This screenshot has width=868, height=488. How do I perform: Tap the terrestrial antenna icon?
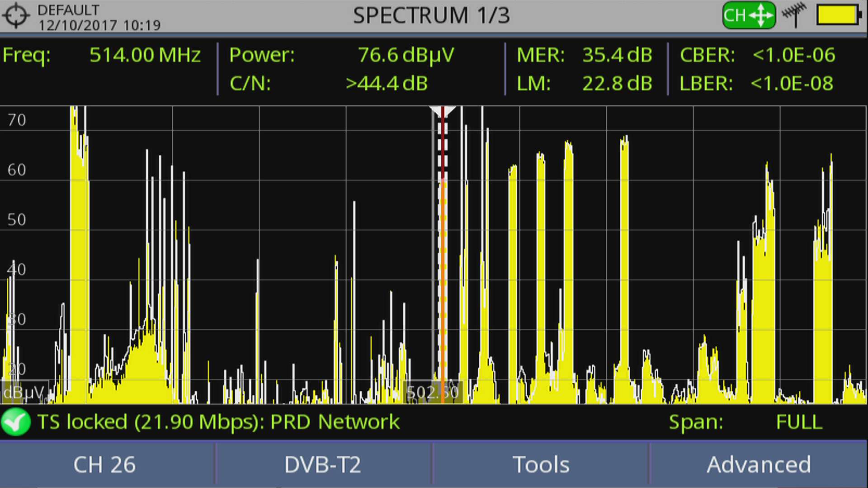(x=794, y=15)
